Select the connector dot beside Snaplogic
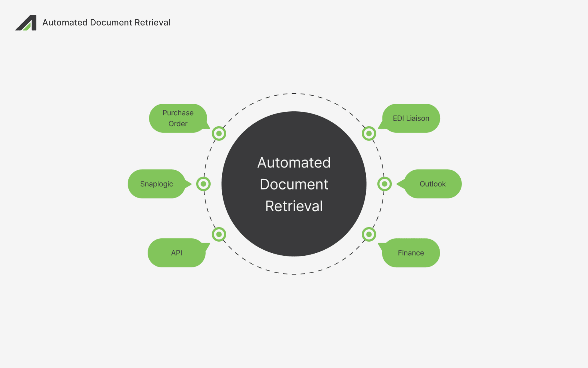The image size is (588, 368). point(203,184)
